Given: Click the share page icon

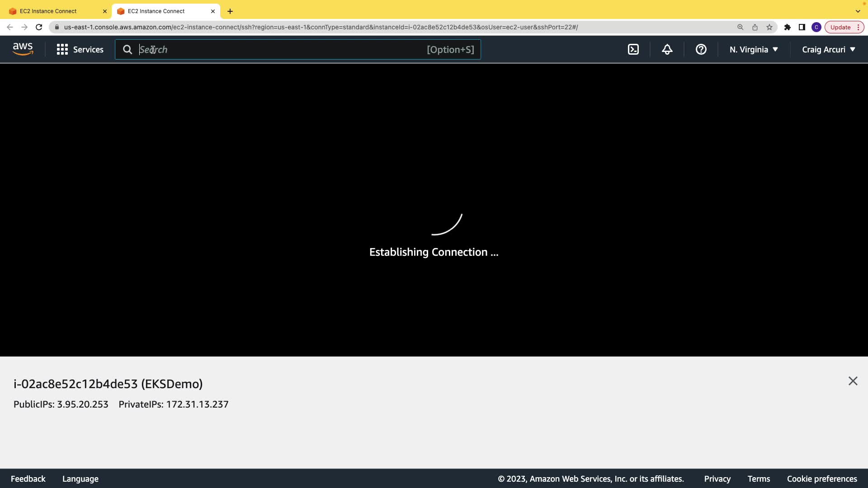Looking at the screenshot, I should click(x=755, y=27).
